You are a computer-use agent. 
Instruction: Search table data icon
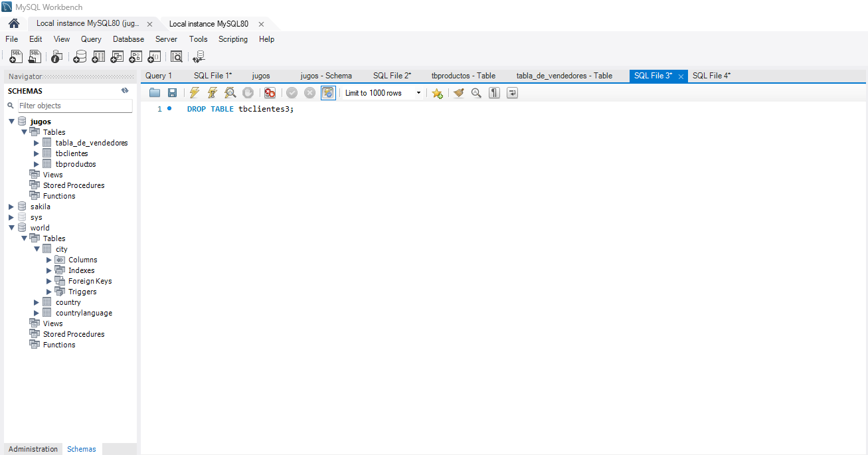177,57
